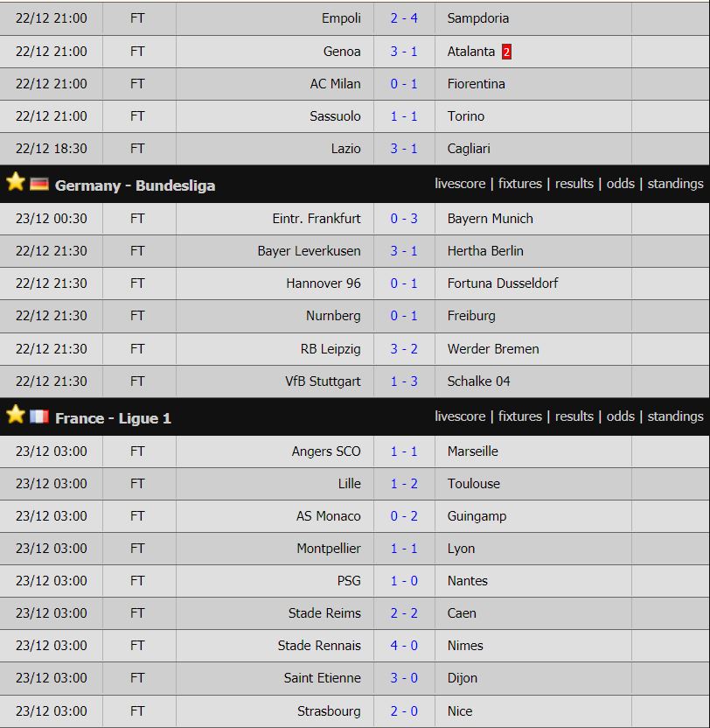Select the Schalke 04 team name
This screenshot has width=710, height=728.
478,381
